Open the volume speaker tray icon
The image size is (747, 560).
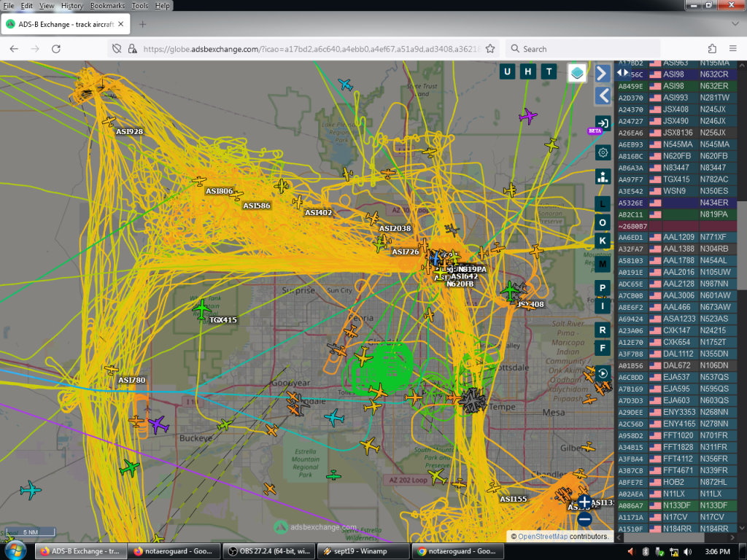[686, 551]
